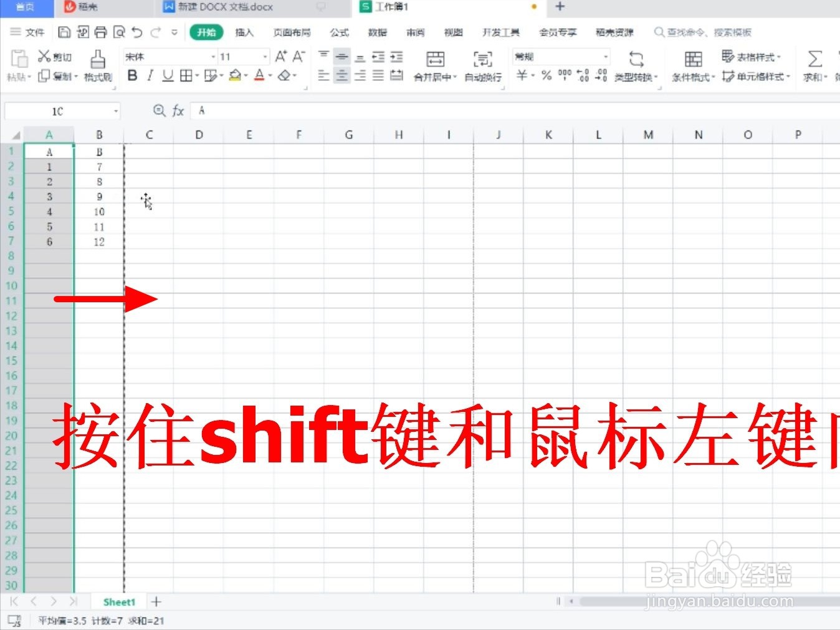
Task: Click the decrease decimal places icon
Action: 601,75
